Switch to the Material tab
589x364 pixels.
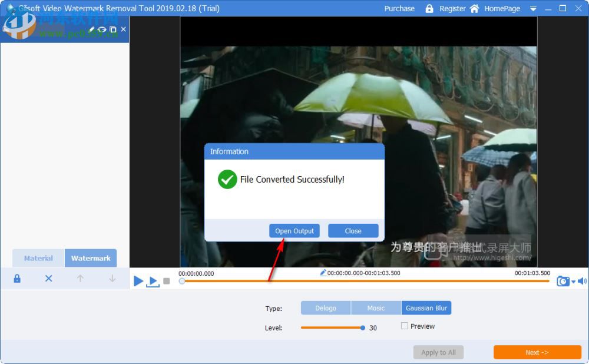tap(38, 258)
